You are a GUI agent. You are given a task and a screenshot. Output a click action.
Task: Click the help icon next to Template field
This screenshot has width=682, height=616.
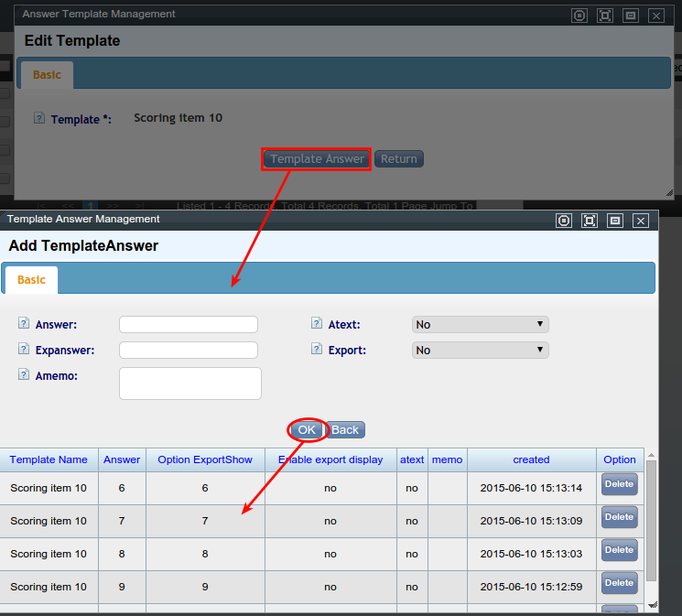point(39,118)
